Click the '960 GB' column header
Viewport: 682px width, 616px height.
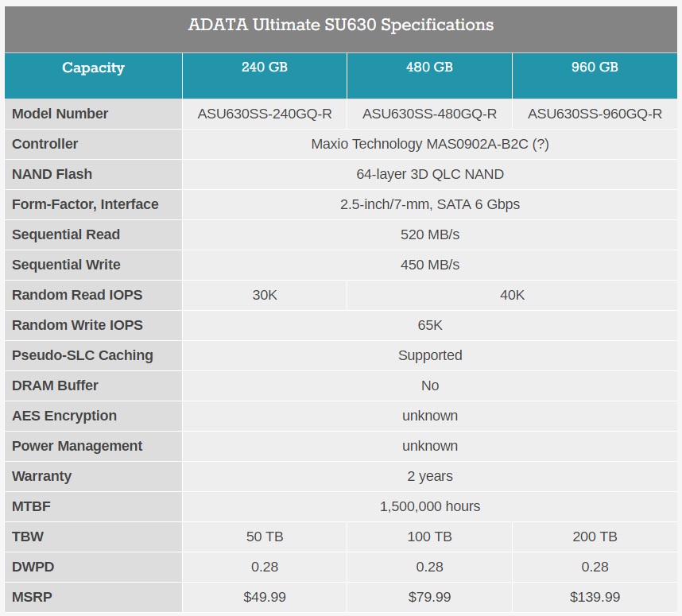(595, 67)
